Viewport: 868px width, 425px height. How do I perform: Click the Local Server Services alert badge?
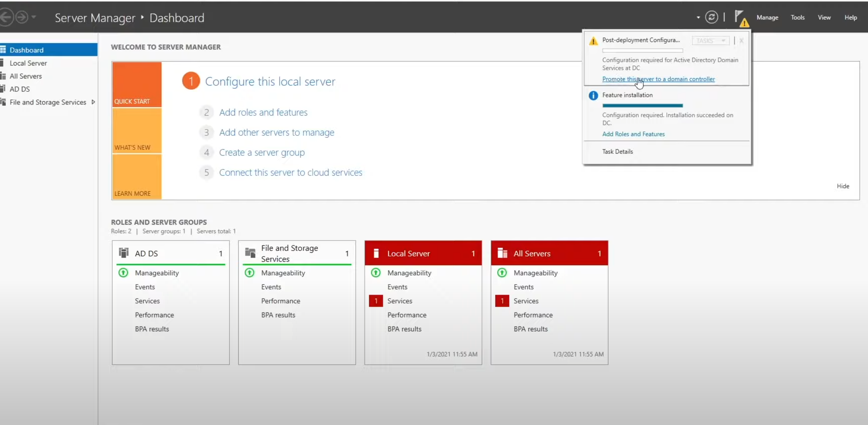tap(376, 301)
